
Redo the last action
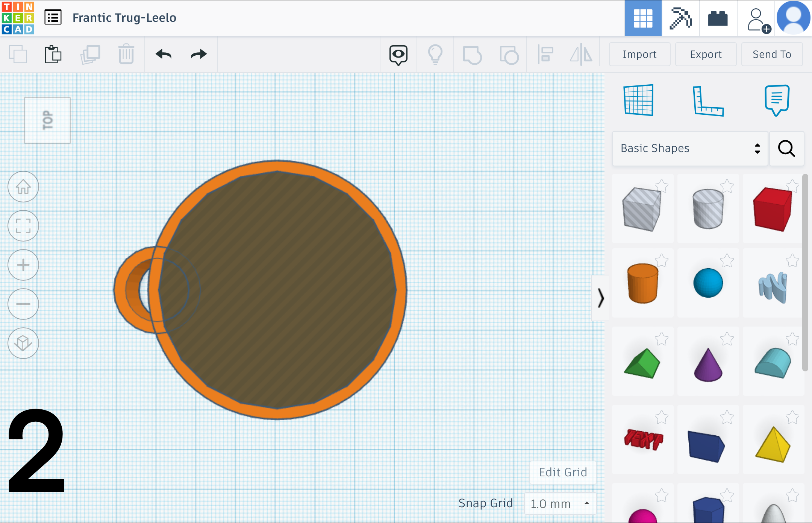(199, 55)
